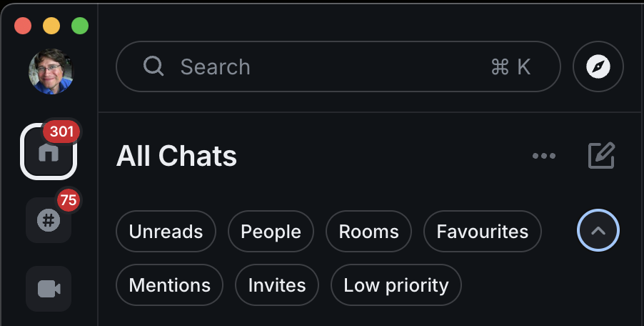Screen dimensions: 644x326
Task: Click the user profile avatar
Action: coord(51,71)
